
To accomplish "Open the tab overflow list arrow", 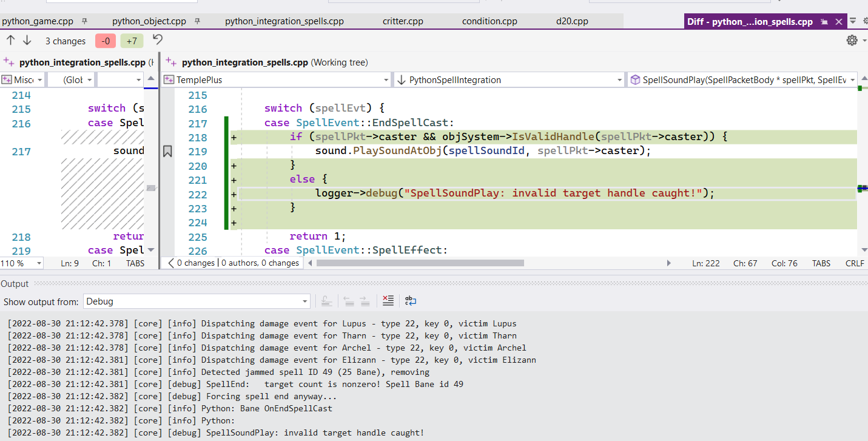I will pos(852,21).
